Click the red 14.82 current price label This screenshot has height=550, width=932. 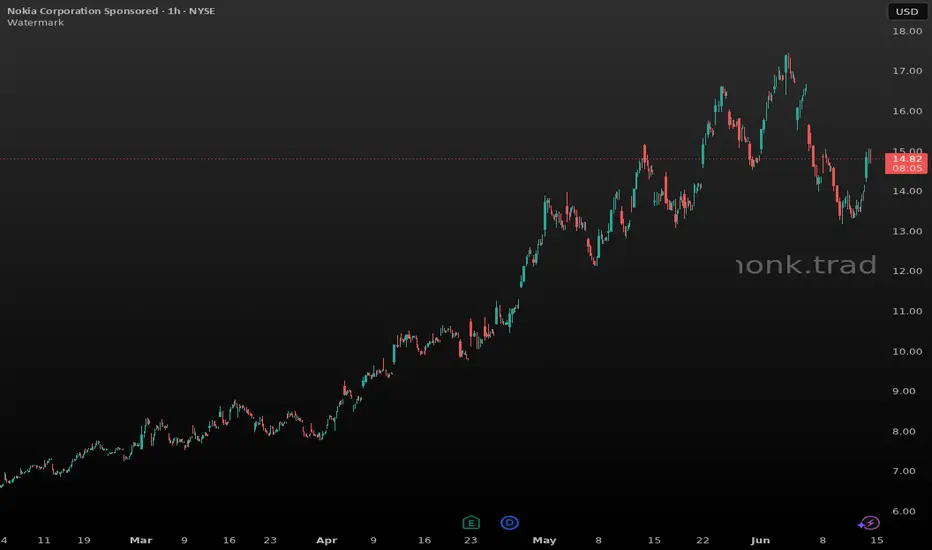pyautogui.click(x=906, y=164)
